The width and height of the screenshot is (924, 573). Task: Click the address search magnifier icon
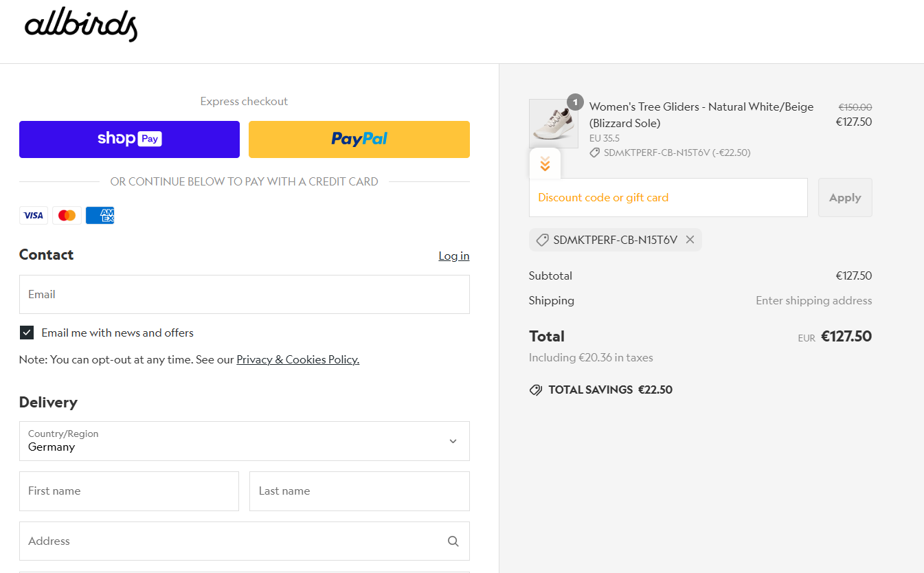[453, 541]
